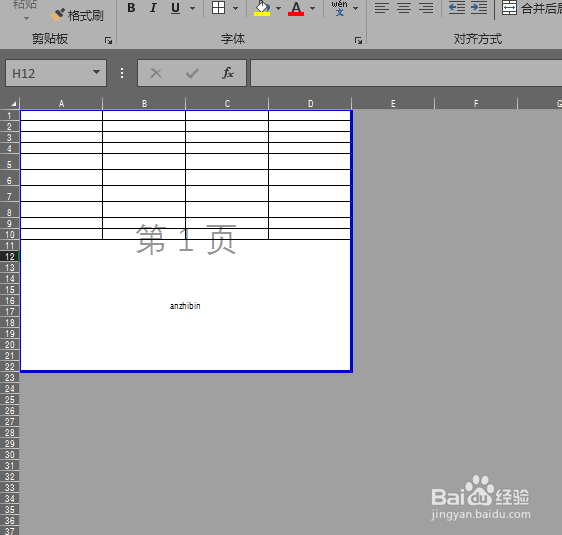The image size is (562, 535).
Task: Select column E header
Action: point(393,104)
